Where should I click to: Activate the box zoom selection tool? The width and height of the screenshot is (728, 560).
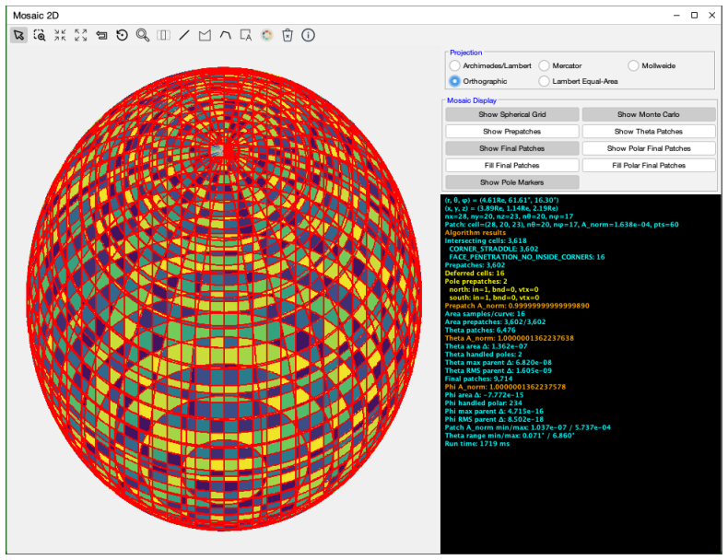[x=40, y=35]
